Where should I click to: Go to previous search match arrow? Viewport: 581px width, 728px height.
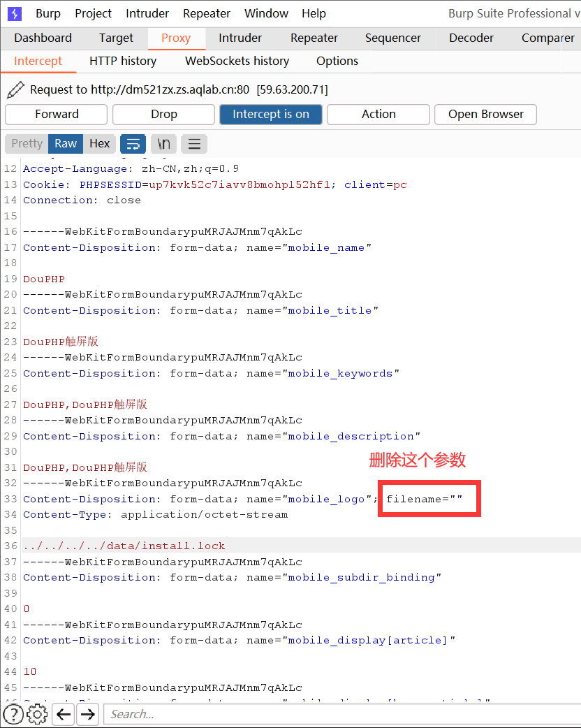pyautogui.click(x=64, y=714)
